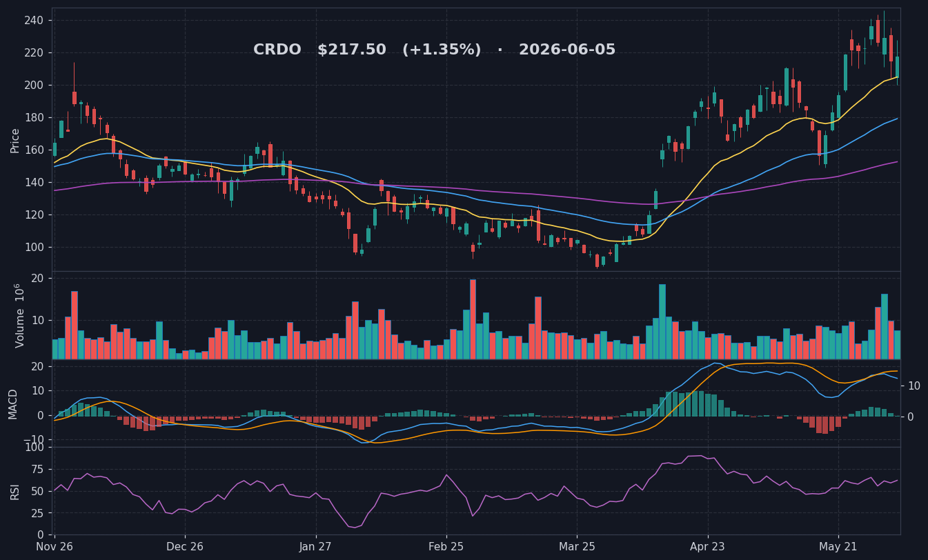Click the Dec 26 date label

pyautogui.click(x=185, y=547)
